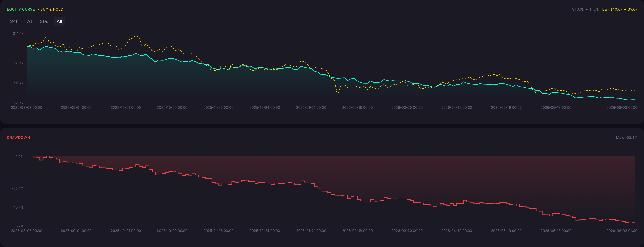The image size is (644, 247).
Task: Click the 0.0% drawdown axis label
Action: pyautogui.click(x=19, y=157)
